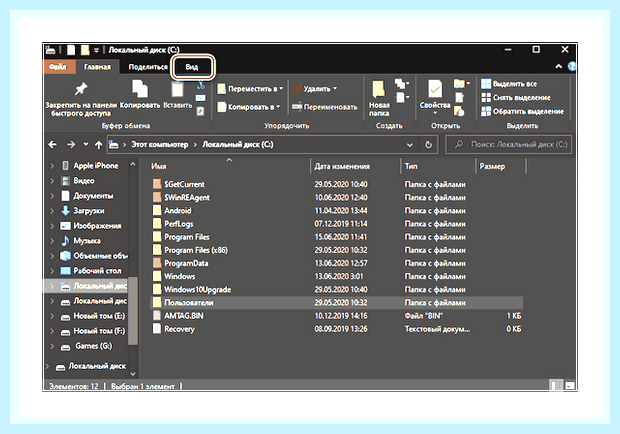Click Выделить все
Image resolution: width=620 pixels, height=434 pixels.
click(x=509, y=84)
